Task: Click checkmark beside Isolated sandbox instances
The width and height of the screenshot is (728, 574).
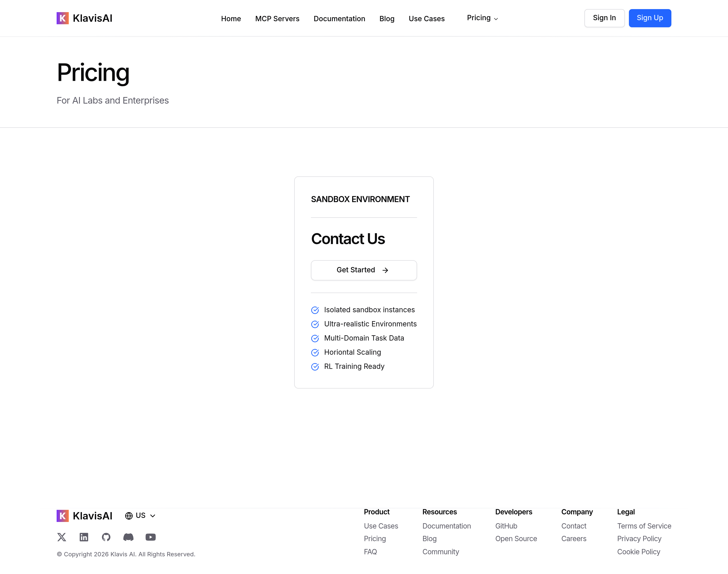Action: pyautogui.click(x=315, y=310)
